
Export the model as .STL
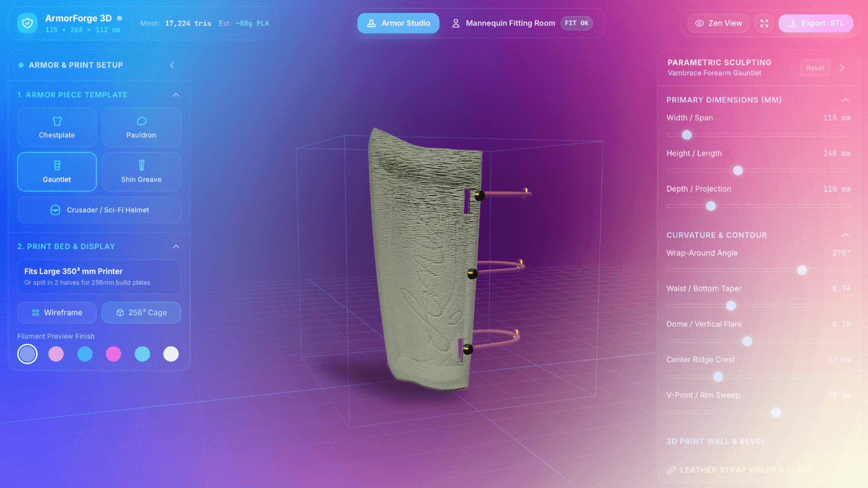[x=816, y=23]
